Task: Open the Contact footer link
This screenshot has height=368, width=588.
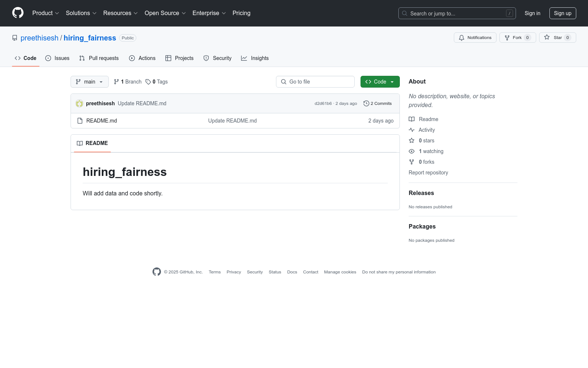Action: pos(311,272)
